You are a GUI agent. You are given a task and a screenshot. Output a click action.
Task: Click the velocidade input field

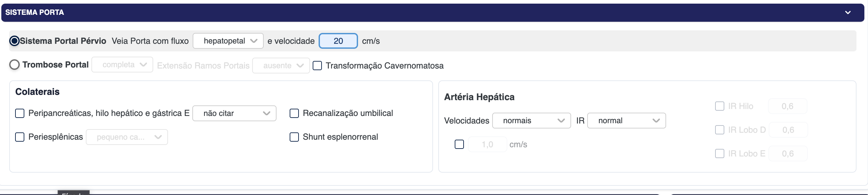point(338,41)
